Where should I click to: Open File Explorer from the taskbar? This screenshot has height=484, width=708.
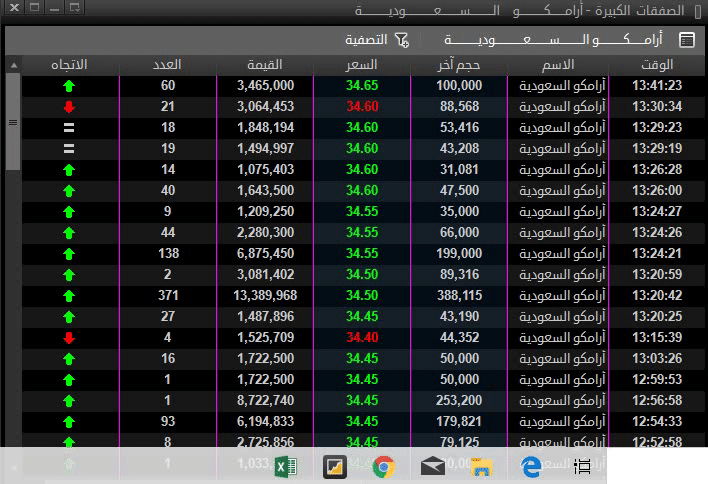click(x=482, y=466)
